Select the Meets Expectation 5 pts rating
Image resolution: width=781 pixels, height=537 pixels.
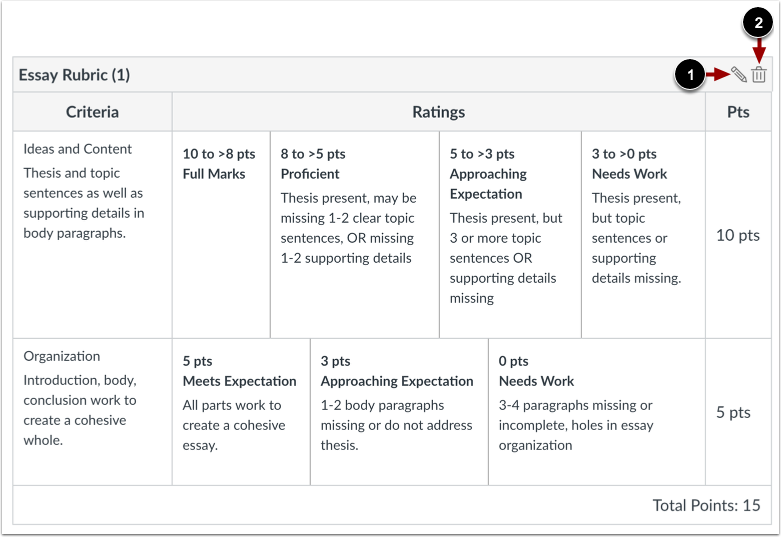point(241,412)
